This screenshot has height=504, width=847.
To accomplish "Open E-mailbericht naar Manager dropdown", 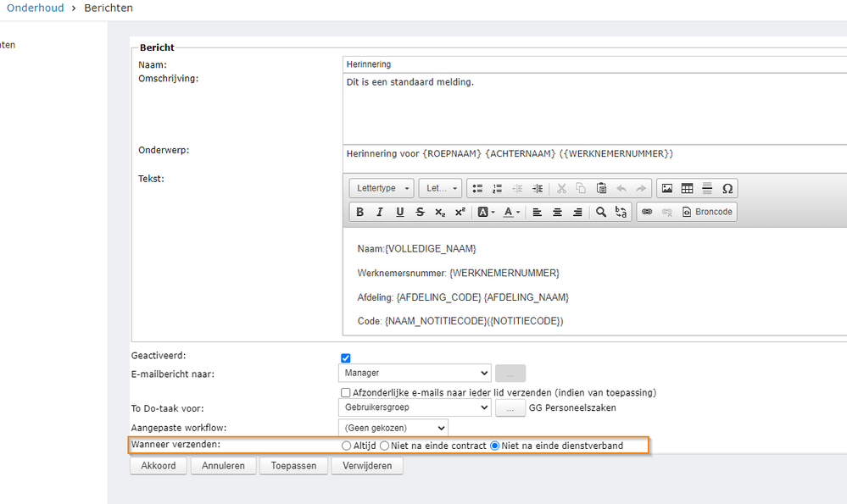I will click(x=415, y=373).
